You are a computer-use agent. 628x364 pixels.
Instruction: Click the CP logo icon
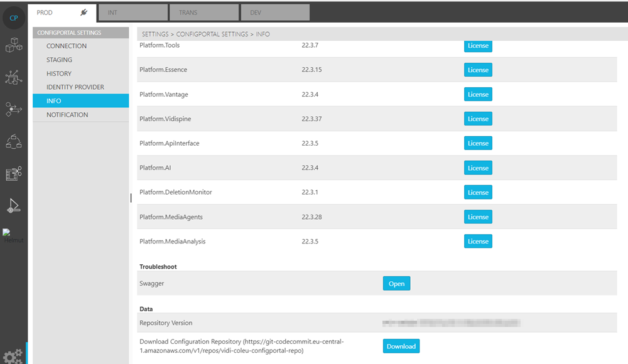pos(14,18)
